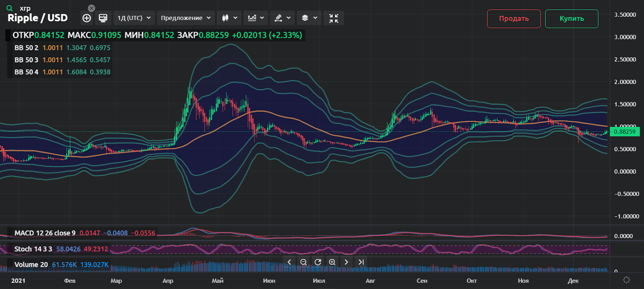Screen dimensions: 644x289
Task: Open the chart monitor layout icon
Action: (103, 18)
